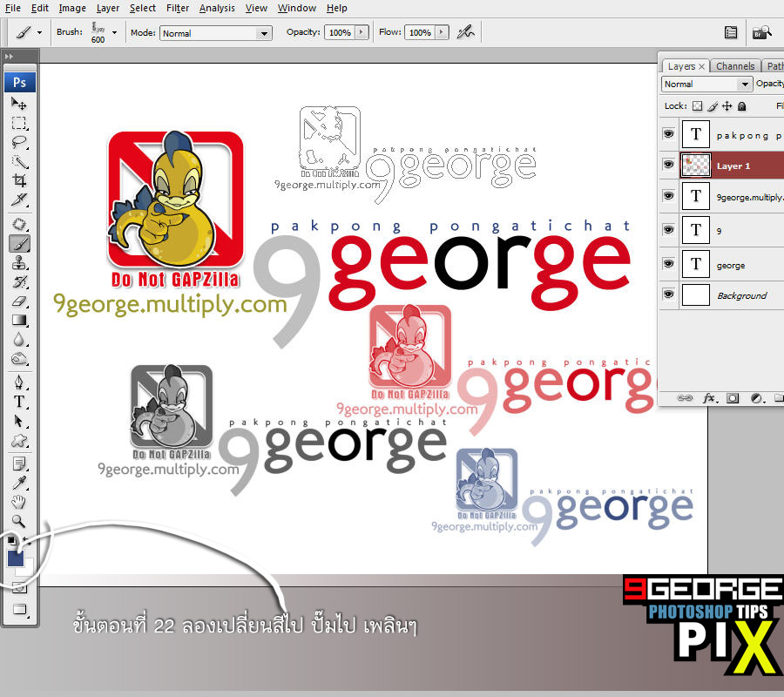Select the Eraser tool
The height and width of the screenshot is (697, 784).
19,301
